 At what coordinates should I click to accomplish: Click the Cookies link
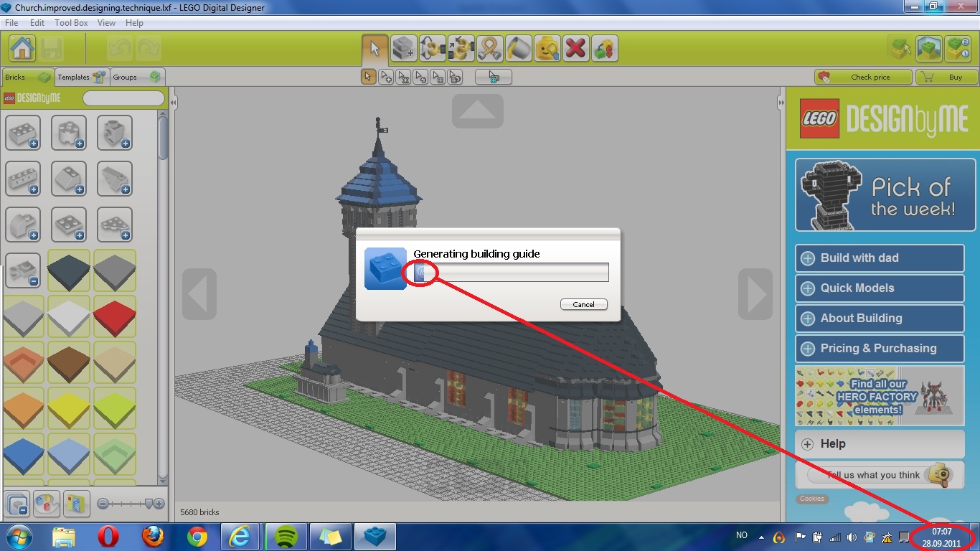(x=812, y=499)
